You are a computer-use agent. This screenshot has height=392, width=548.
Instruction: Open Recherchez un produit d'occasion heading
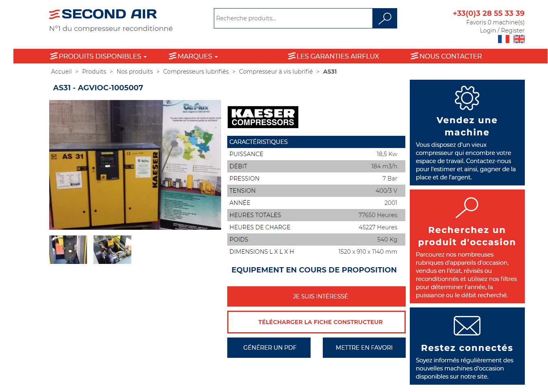click(467, 236)
